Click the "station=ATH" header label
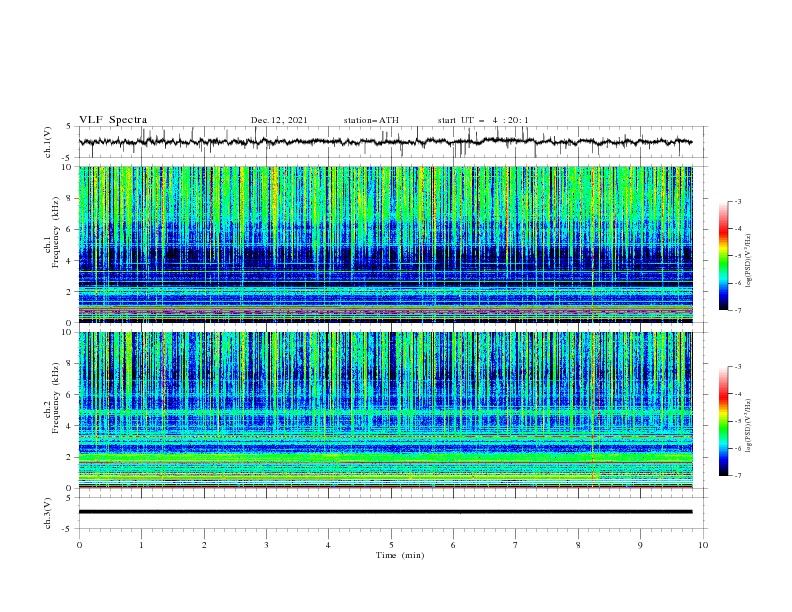The image size is (792, 612). pos(371,120)
